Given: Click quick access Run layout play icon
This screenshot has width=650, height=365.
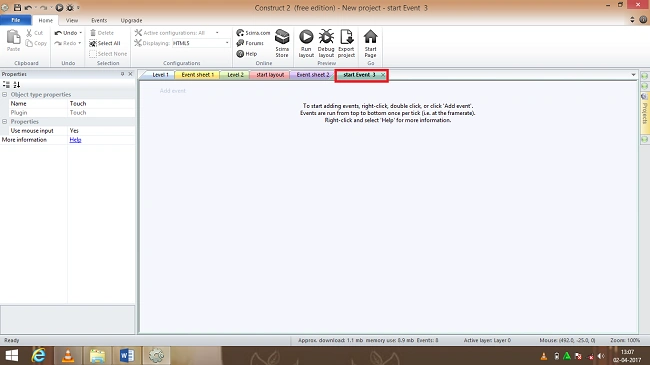Looking at the screenshot, I should click(x=59, y=7).
